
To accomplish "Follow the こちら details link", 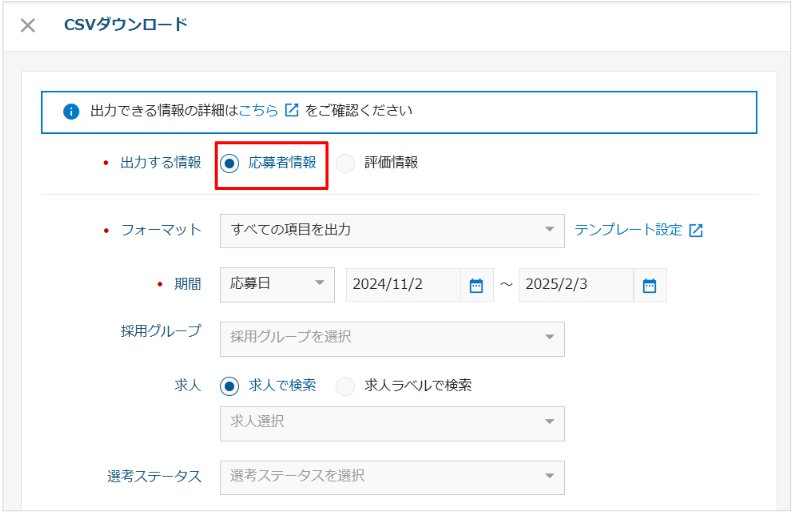I will point(258,110).
